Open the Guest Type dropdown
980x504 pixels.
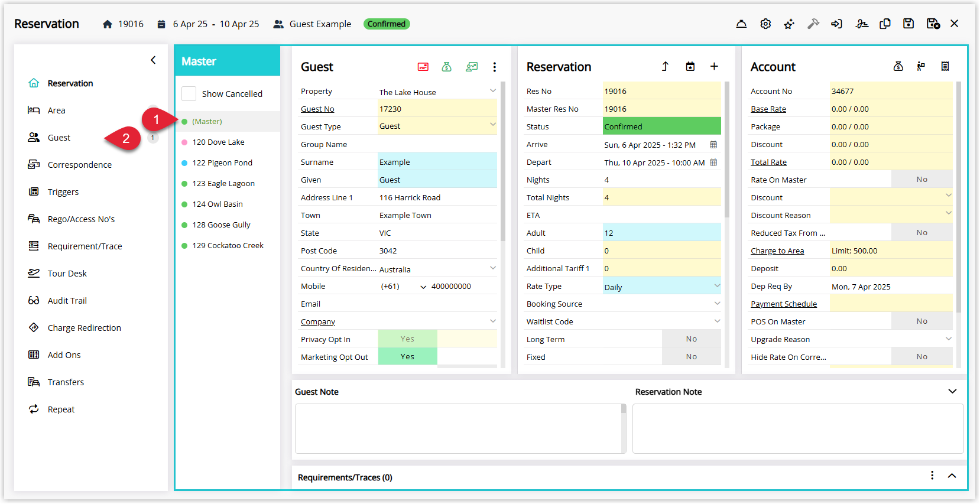(x=492, y=125)
